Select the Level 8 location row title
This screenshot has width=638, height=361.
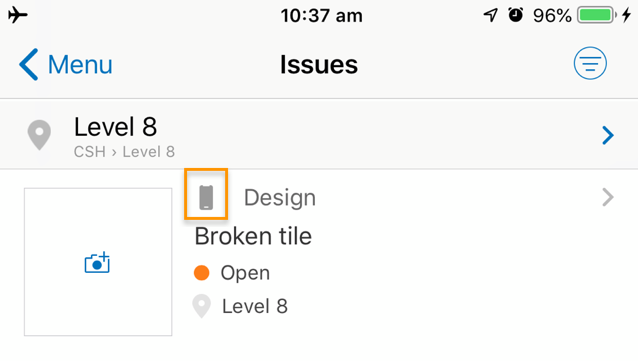coord(115,127)
